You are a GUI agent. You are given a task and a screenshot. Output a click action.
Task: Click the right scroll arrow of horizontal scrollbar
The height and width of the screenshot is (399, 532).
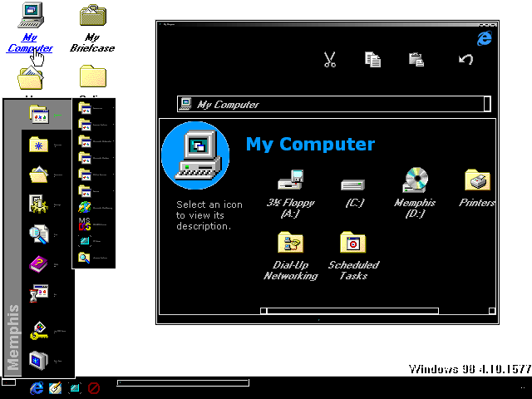[492, 311]
